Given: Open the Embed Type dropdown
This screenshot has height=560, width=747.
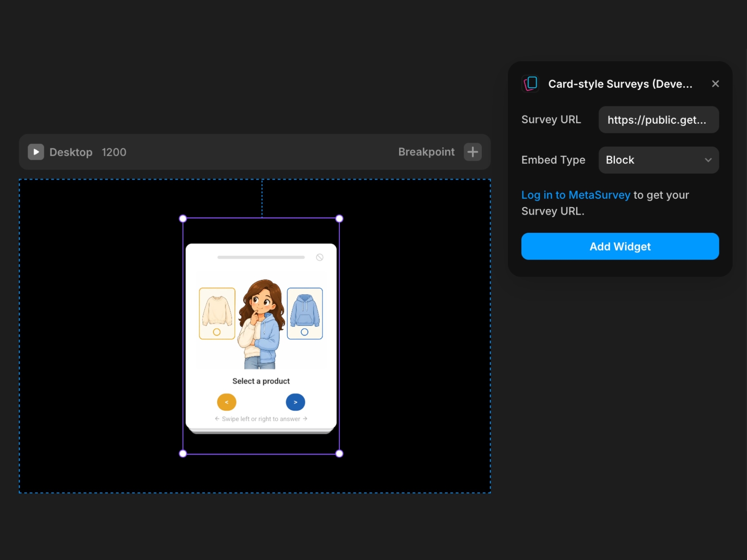Looking at the screenshot, I should coord(659,160).
